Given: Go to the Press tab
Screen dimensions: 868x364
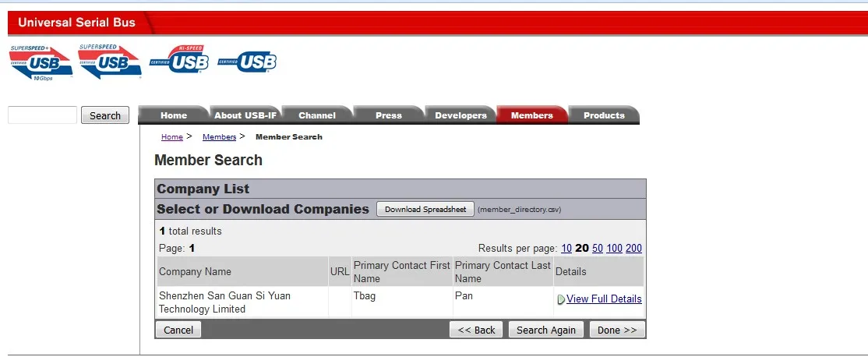Looking at the screenshot, I should (389, 115).
